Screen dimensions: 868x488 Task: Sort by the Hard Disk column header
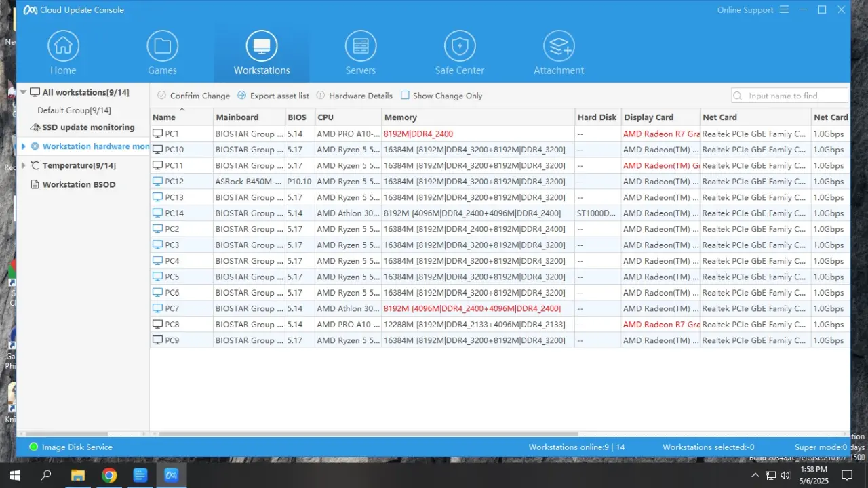[x=597, y=117]
